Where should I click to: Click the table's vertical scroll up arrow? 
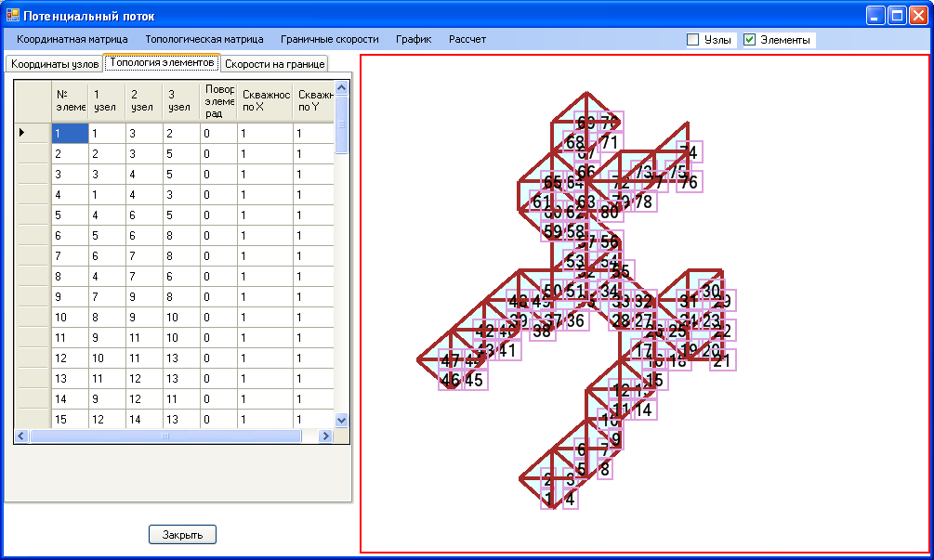click(x=341, y=88)
